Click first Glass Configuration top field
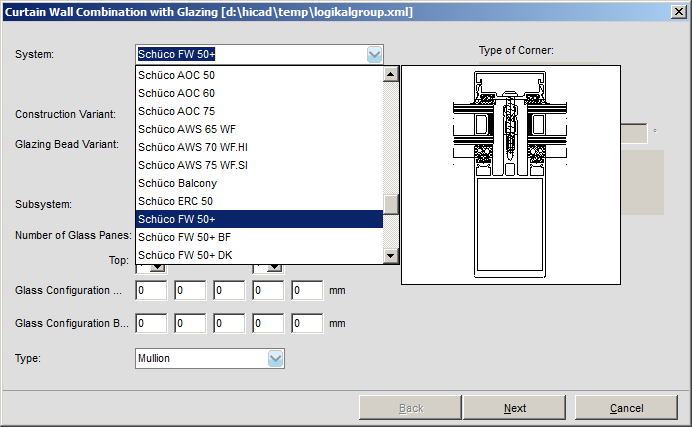This screenshot has width=692, height=427. click(x=151, y=291)
